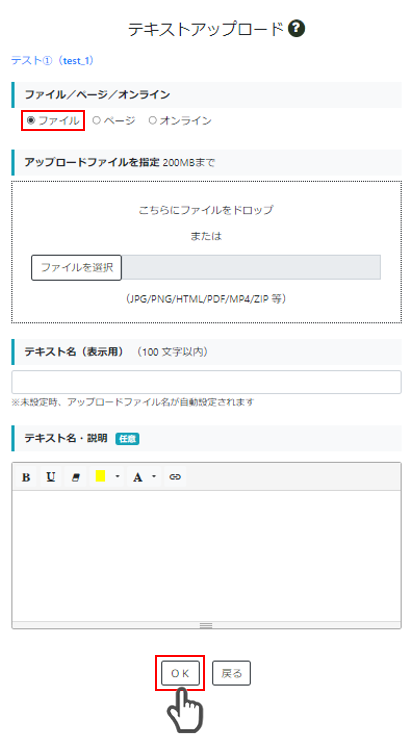Click the editor resize handle bar

[206, 625]
